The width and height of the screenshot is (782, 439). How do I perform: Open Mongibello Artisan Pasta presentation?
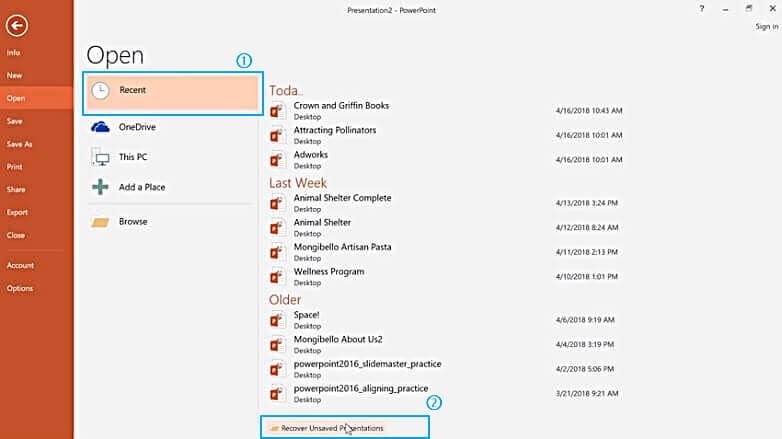click(342, 247)
